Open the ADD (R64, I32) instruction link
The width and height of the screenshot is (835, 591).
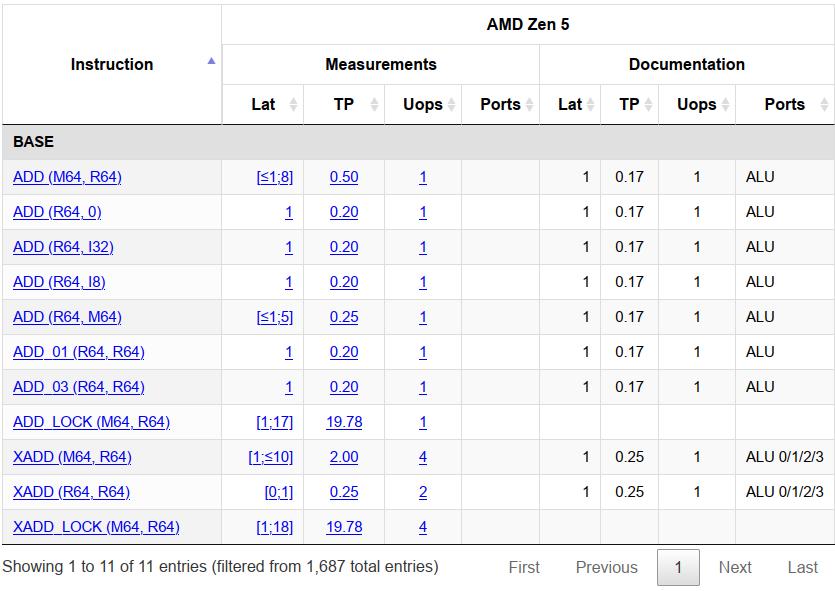[63, 247]
